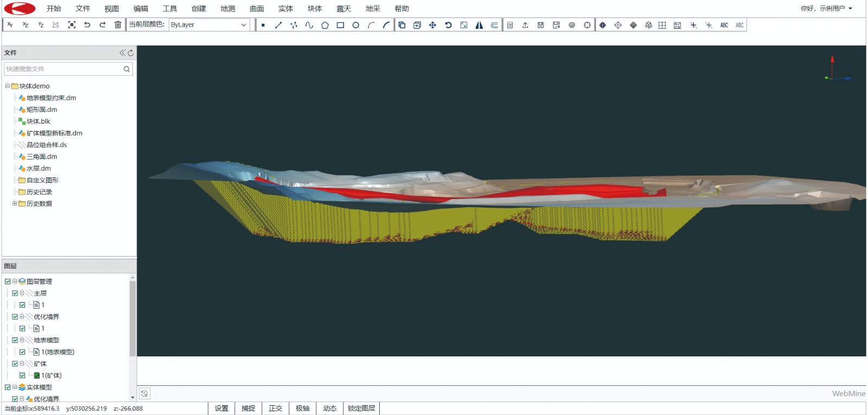Uncheck the 优化境界 layer group checkbox
The height and width of the screenshot is (415, 868).
click(x=15, y=317)
